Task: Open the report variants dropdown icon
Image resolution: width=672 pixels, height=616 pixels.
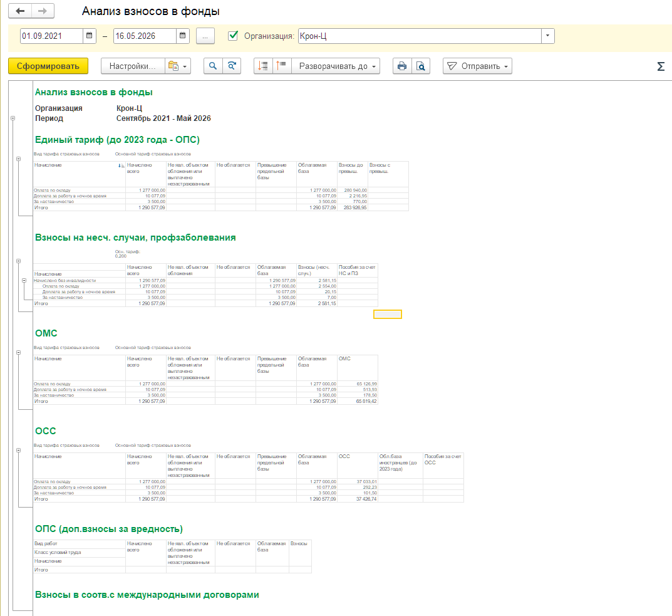Action: (178, 66)
